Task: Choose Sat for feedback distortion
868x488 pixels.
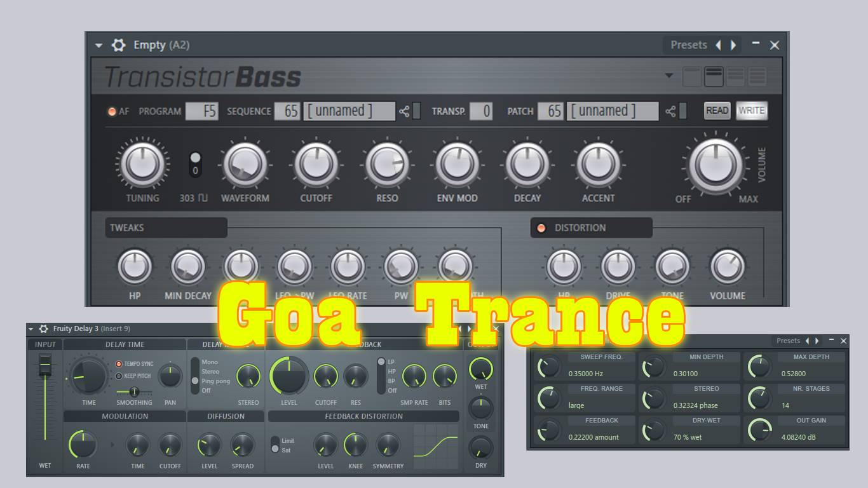Action: click(286, 451)
